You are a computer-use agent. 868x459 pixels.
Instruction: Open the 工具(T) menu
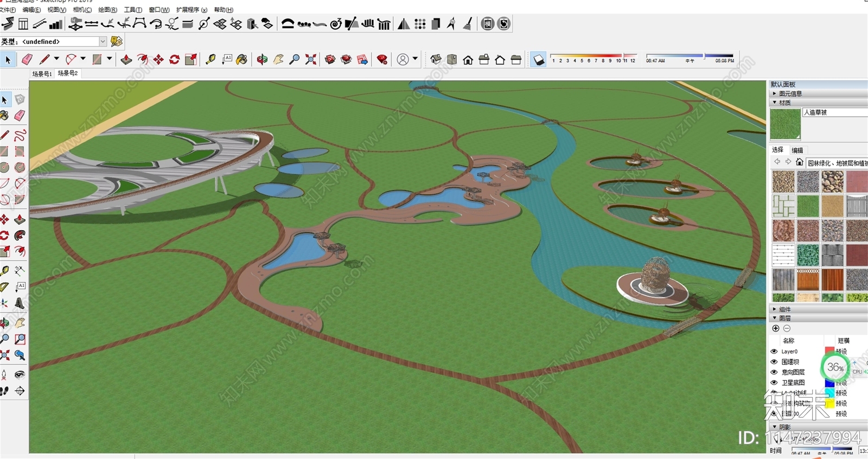pyautogui.click(x=133, y=10)
